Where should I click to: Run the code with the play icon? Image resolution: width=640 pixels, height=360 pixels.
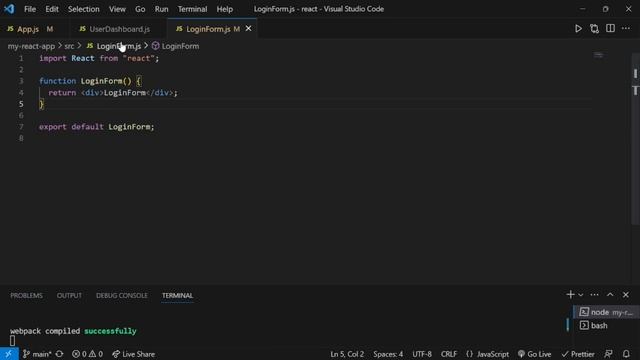click(578, 29)
